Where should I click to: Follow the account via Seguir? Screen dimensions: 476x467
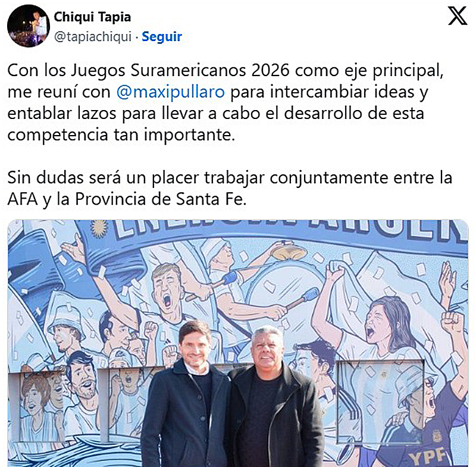[162, 37]
